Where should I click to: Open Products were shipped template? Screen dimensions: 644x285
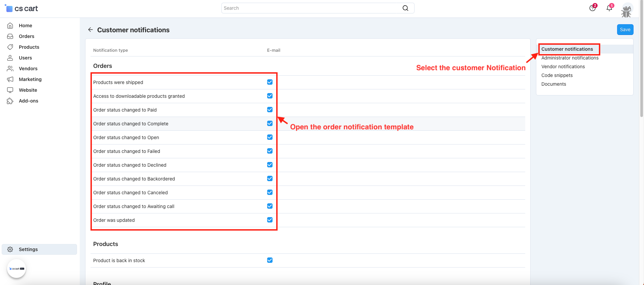[118, 82]
